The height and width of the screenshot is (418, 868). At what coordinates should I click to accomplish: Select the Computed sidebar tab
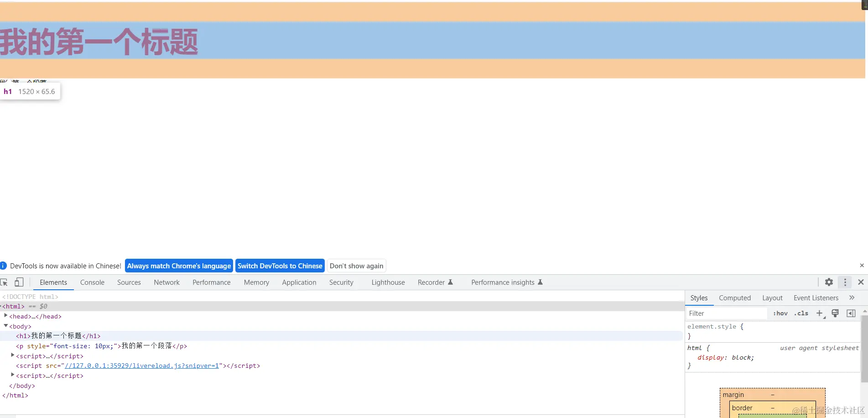pyautogui.click(x=735, y=298)
